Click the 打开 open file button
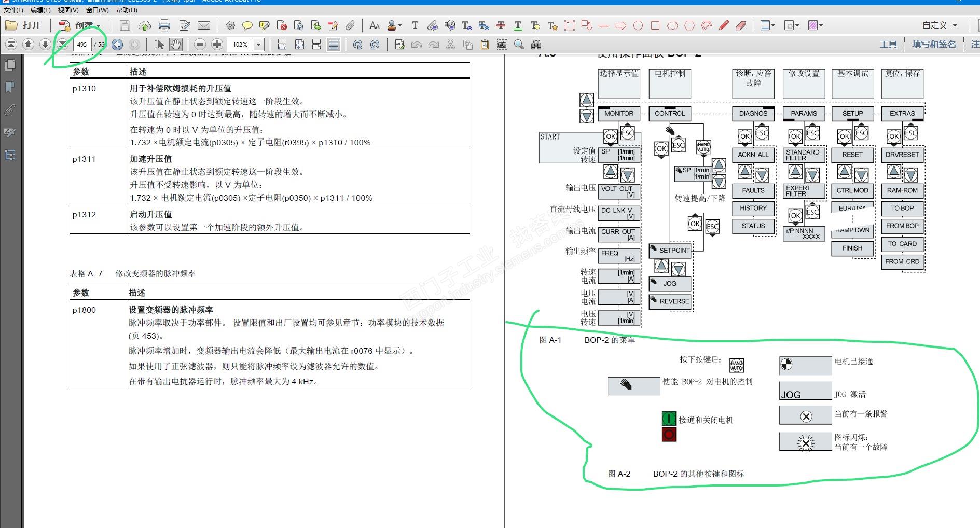 [x=23, y=25]
